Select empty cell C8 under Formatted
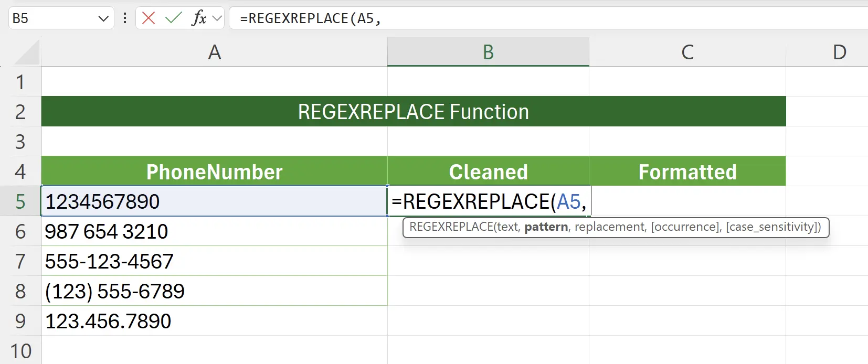Viewport: 868px width, 364px height. click(687, 291)
